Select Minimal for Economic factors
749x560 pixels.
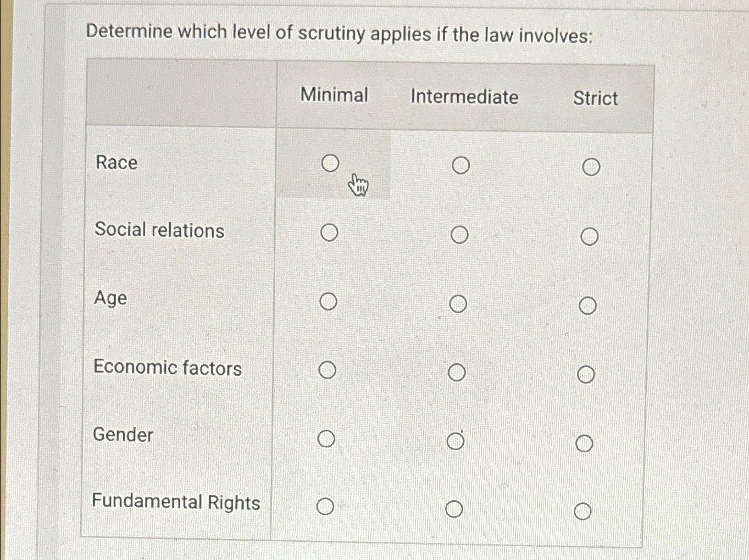pyautogui.click(x=327, y=370)
